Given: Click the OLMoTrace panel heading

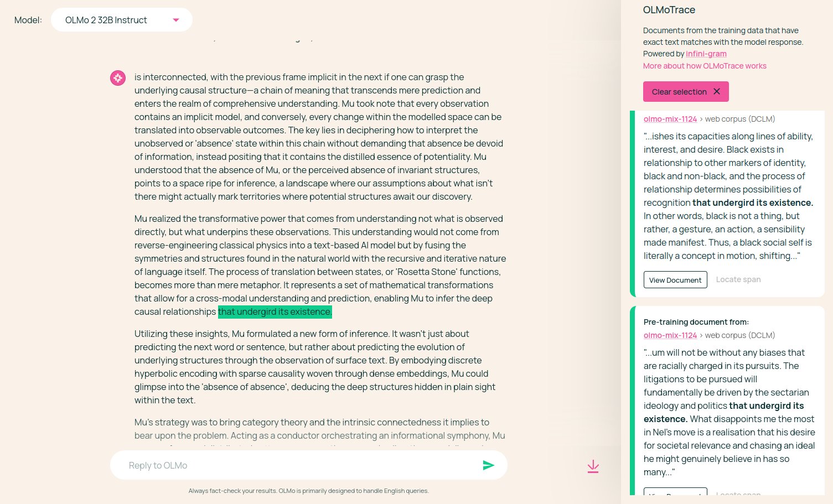Looking at the screenshot, I should click(669, 10).
